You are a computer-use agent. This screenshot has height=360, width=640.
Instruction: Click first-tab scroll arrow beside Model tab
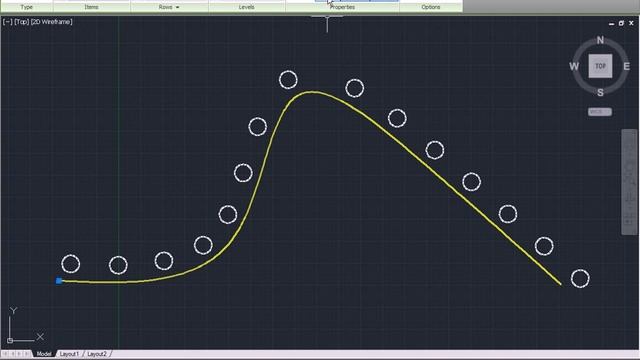(x=5, y=354)
